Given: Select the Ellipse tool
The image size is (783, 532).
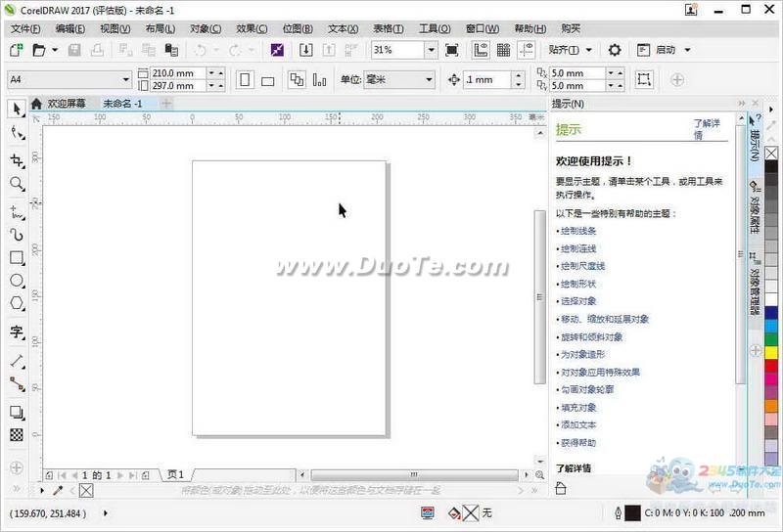Looking at the screenshot, I should click(x=17, y=281).
